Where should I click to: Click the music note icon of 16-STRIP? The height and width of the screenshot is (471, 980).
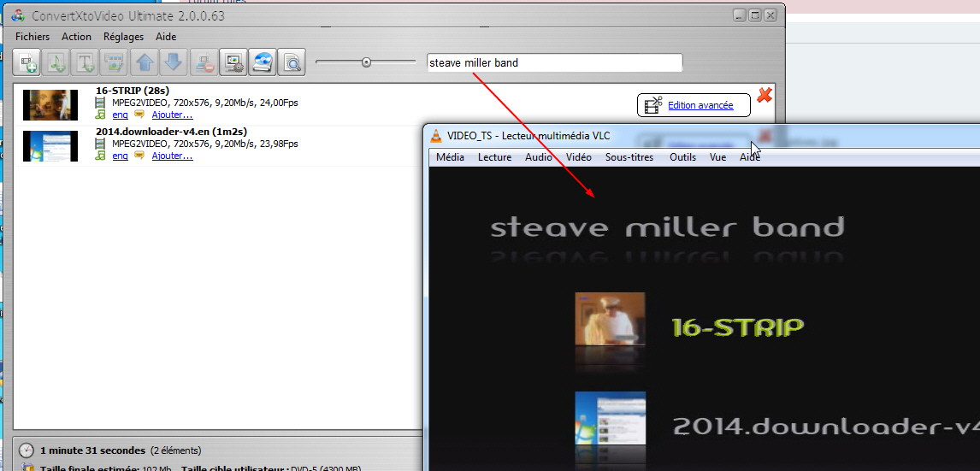101,115
